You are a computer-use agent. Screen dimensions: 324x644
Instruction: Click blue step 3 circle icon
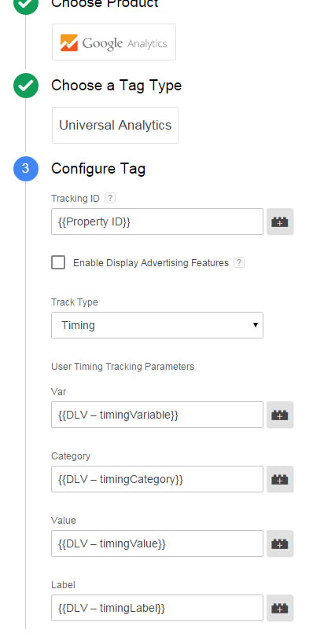(x=26, y=169)
